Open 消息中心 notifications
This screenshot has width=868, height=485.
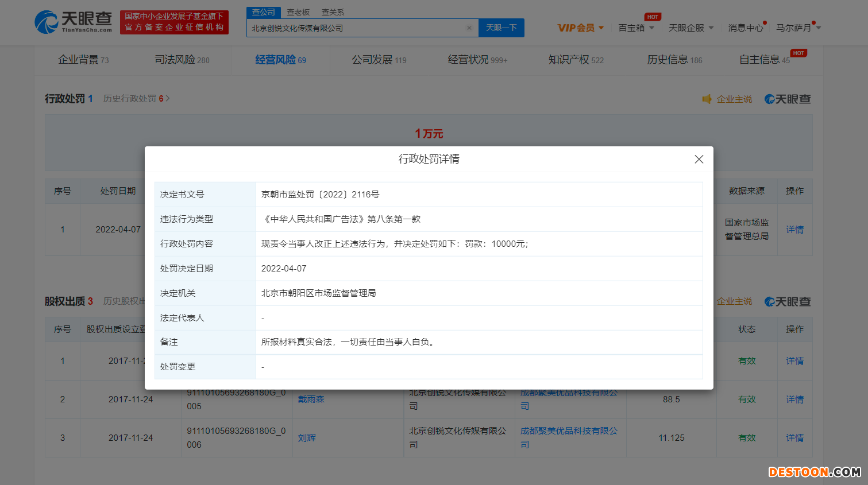point(746,27)
